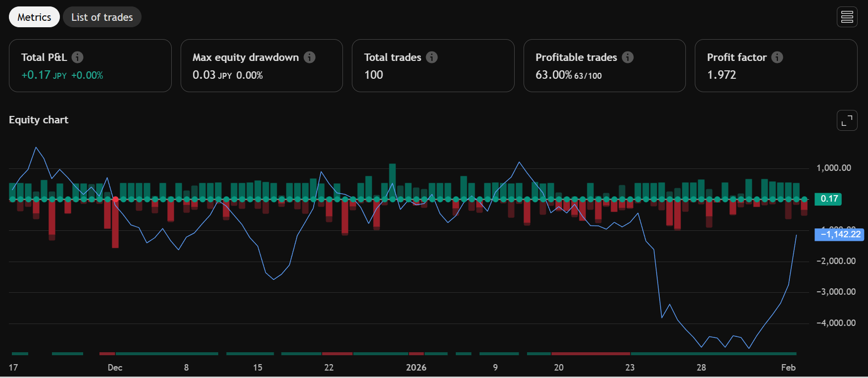Click the info icon beside Profit factor
Image resolution: width=868 pixels, height=378 pixels.
click(777, 57)
